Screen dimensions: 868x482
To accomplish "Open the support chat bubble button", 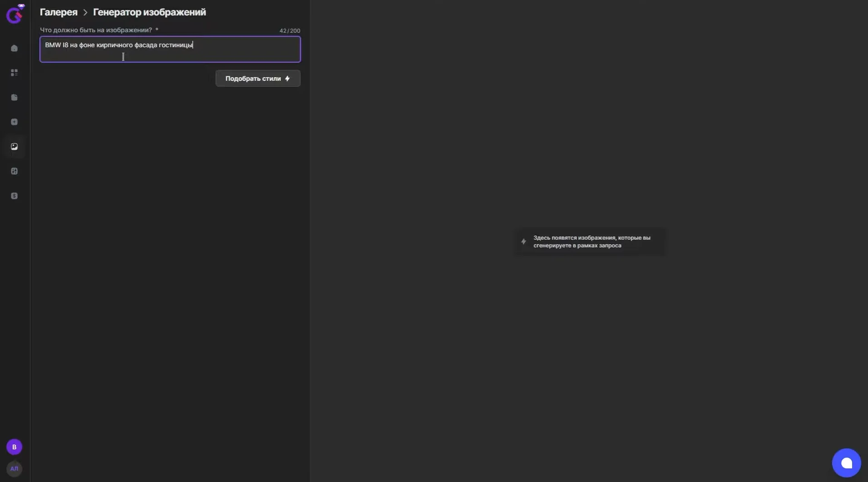I will 846,463.
